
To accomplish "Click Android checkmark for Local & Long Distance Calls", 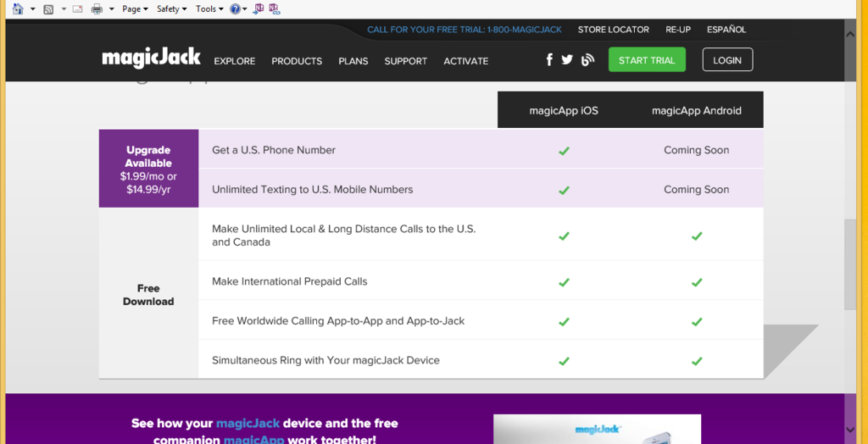I will pos(697,236).
